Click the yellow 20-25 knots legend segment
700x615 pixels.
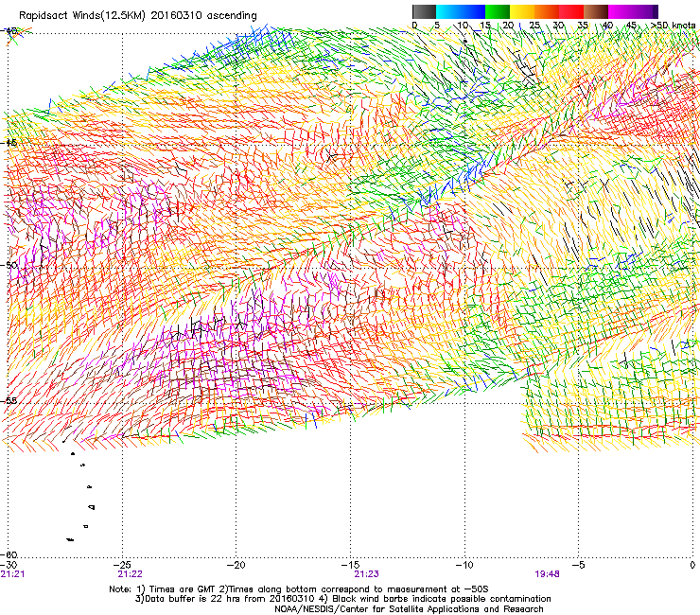click(522, 11)
